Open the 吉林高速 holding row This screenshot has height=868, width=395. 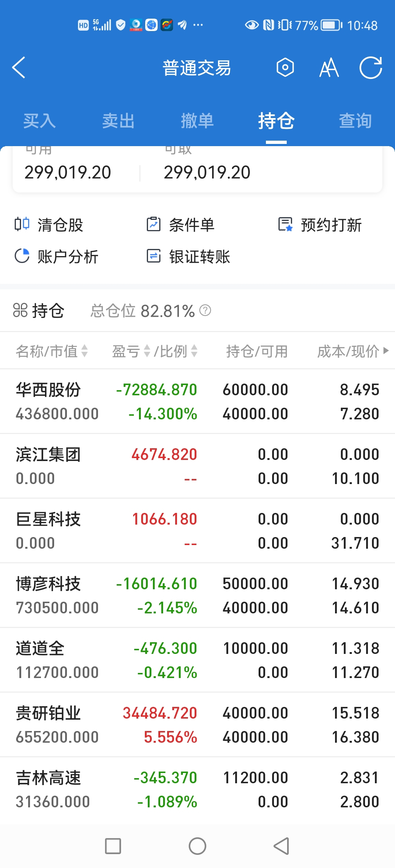coord(197,789)
